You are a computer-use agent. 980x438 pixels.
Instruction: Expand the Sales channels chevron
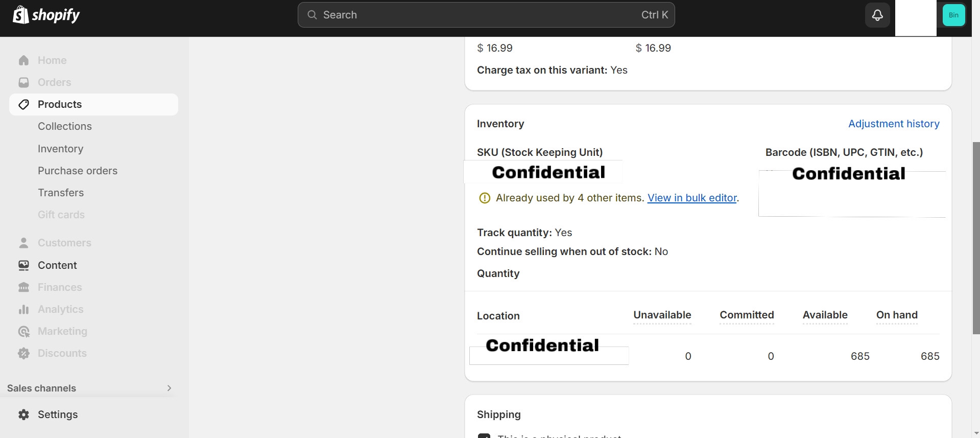169,388
